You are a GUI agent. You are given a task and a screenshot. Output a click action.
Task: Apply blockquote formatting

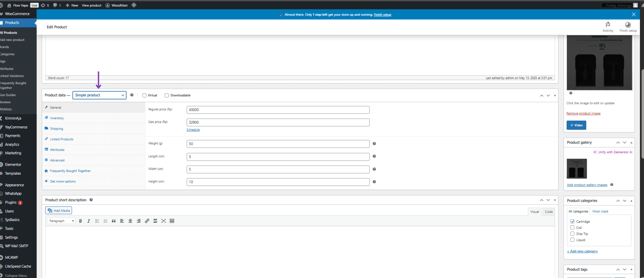(x=114, y=221)
